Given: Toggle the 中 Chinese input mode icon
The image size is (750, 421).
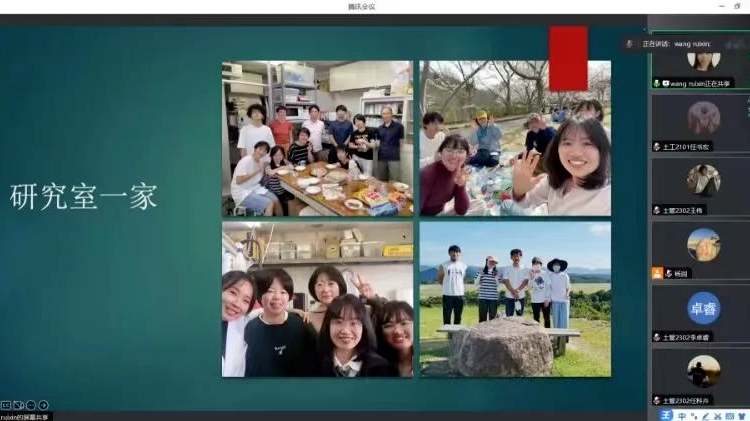Looking at the screenshot, I should [682, 416].
